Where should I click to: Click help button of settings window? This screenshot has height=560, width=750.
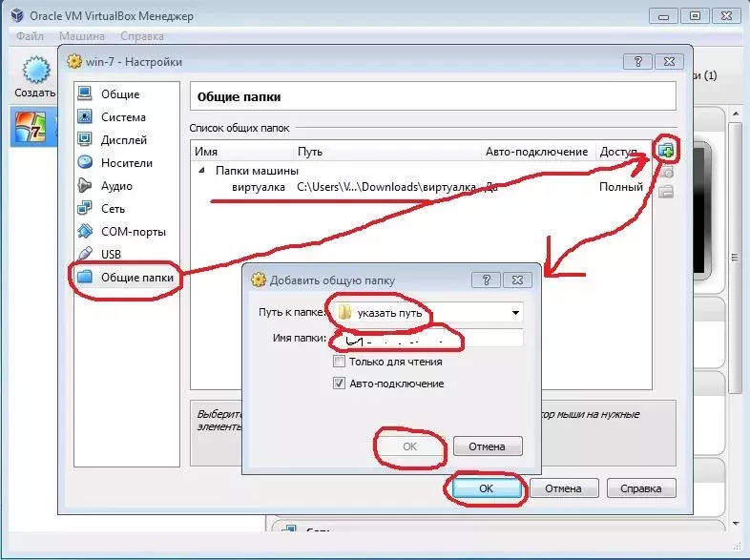click(x=637, y=62)
